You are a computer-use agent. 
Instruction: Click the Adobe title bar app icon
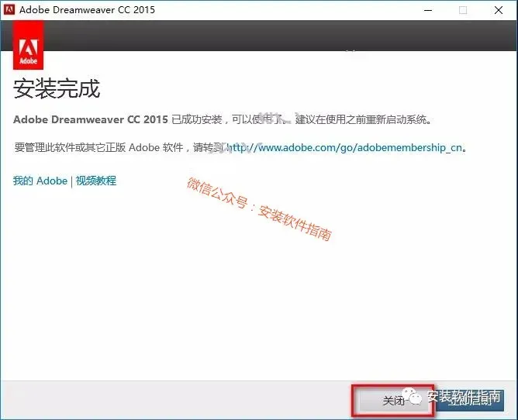coord(9,9)
